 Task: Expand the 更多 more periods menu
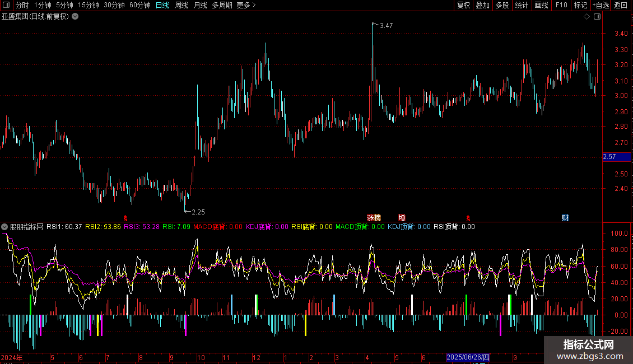click(246, 5)
